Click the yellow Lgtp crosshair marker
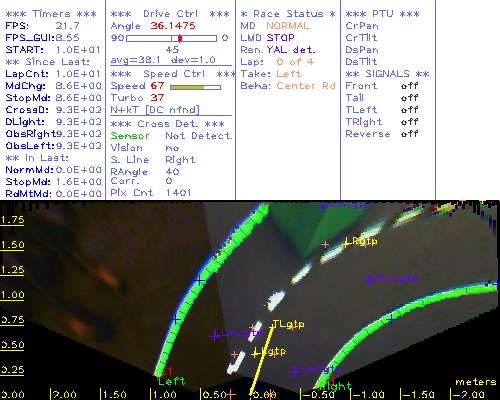Image resolution: width=500 pixels, height=400 pixels. [256, 353]
